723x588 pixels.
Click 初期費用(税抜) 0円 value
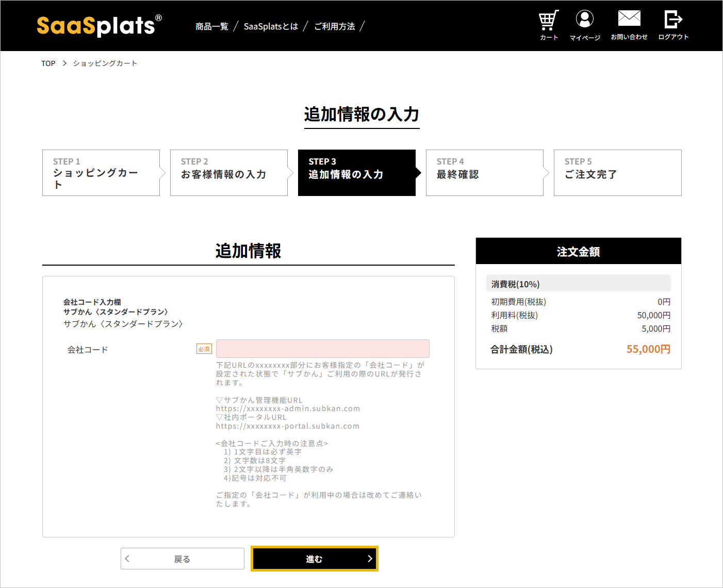664,302
